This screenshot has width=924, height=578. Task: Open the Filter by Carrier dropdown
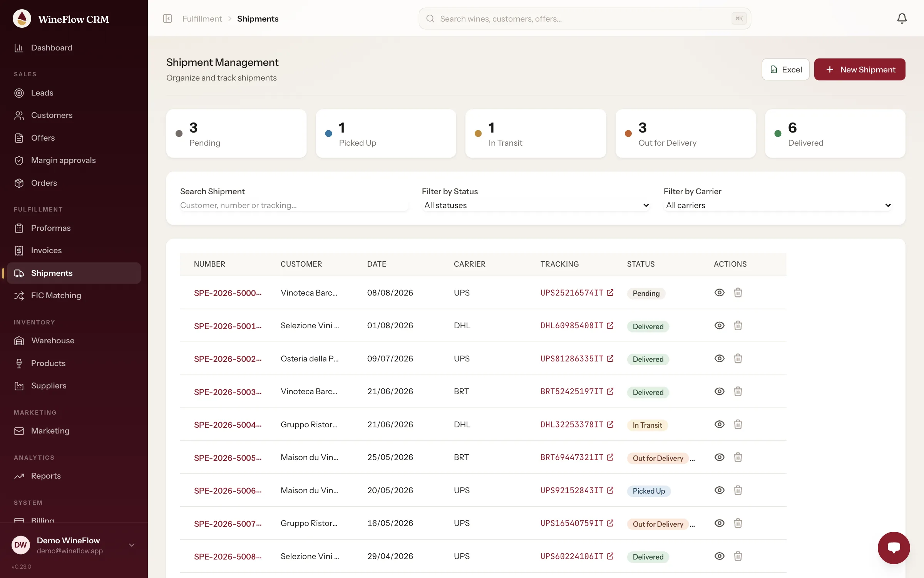(x=778, y=205)
